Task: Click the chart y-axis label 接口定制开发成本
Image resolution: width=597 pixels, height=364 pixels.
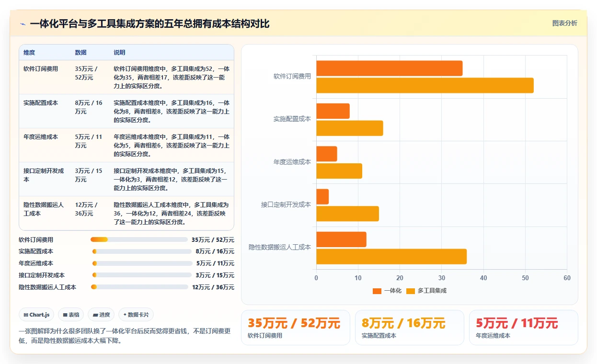Action: [x=286, y=205]
